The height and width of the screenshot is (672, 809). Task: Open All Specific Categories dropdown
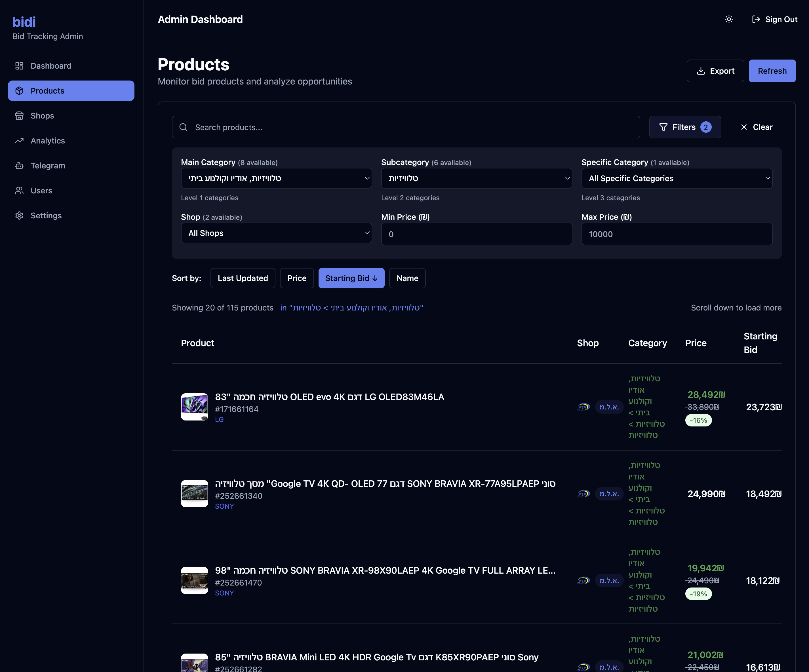pos(677,178)
